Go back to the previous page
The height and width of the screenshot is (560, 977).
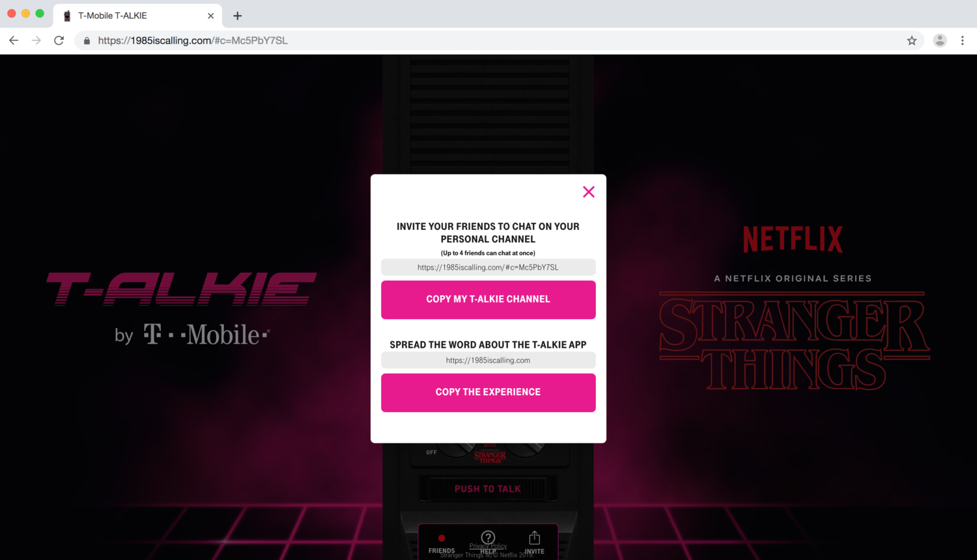click(x=14, y=40)
